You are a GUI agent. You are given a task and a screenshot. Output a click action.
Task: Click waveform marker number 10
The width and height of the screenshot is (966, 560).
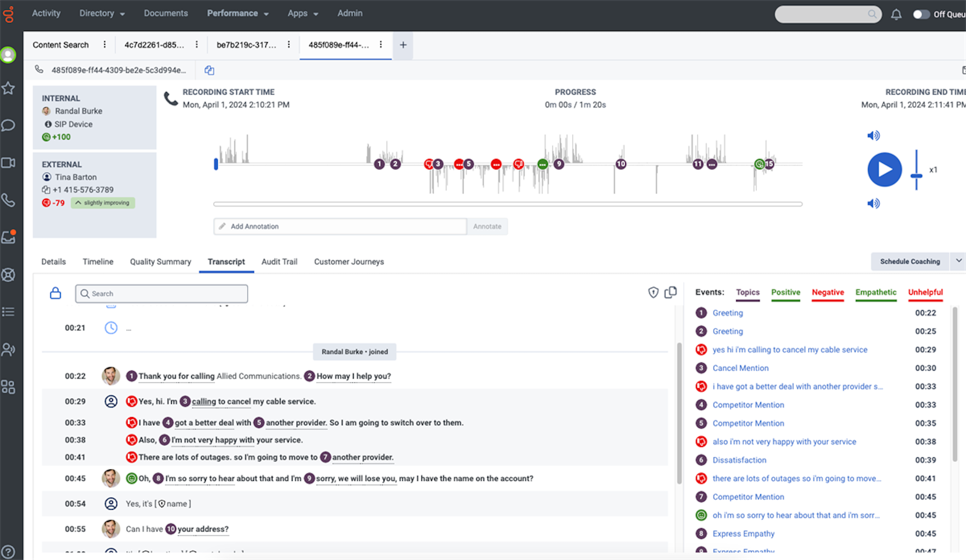pyautogui.click(x=621, y=164)
